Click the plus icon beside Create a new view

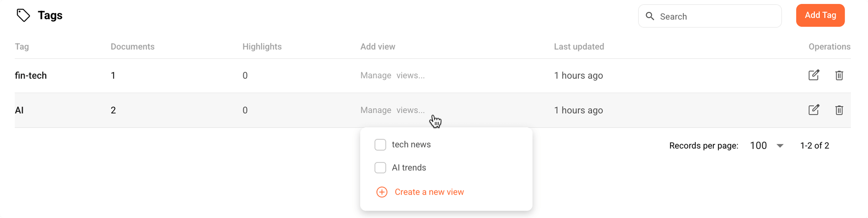(381, 192)
